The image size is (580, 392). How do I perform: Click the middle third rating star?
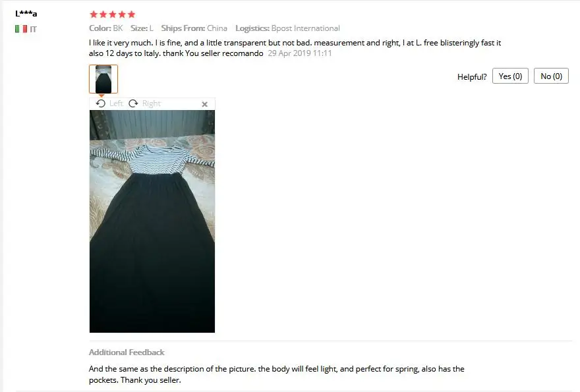tap(113, 14)
